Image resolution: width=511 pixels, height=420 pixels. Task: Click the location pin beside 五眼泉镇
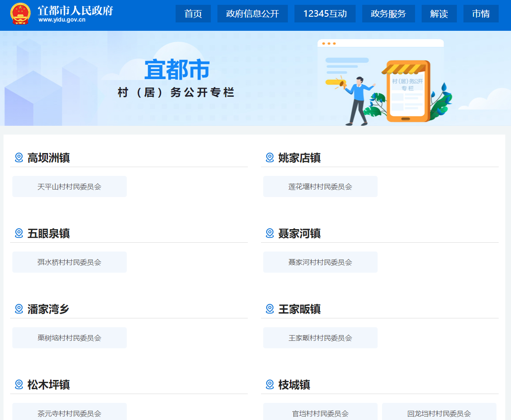pyautogui.click(x=19, y=233)
